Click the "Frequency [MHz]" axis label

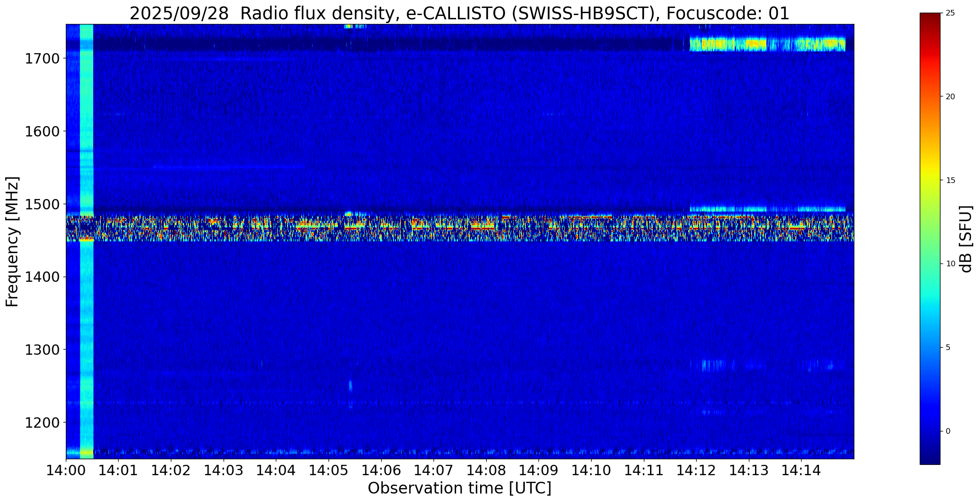pyautogui.click(x=12, y=241)
